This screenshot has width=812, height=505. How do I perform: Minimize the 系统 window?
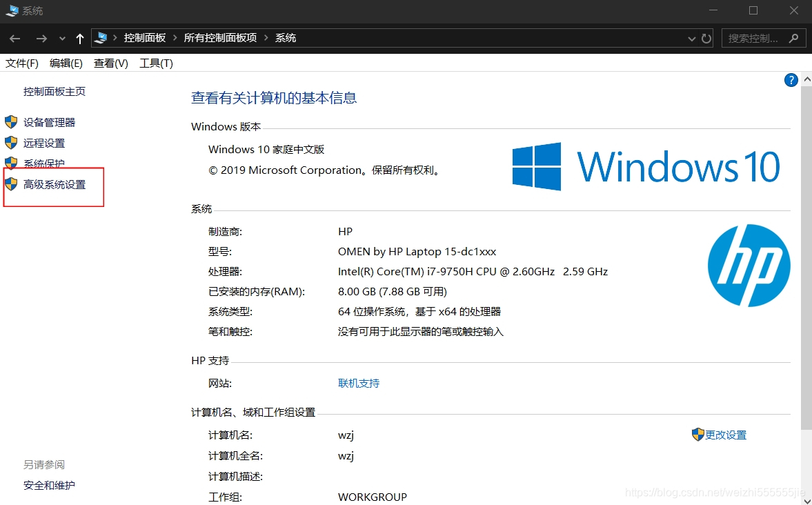(x=713, y=10)
